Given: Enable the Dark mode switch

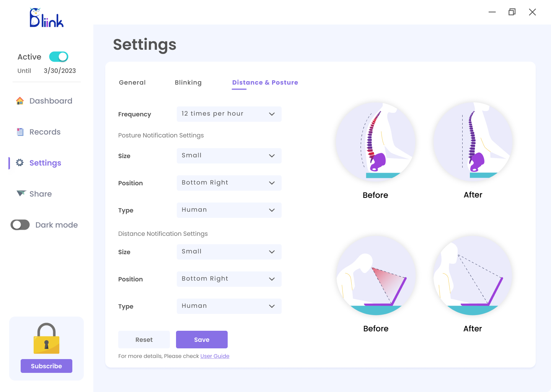Looking at the screenshot, I should click(x=20, y=225).
